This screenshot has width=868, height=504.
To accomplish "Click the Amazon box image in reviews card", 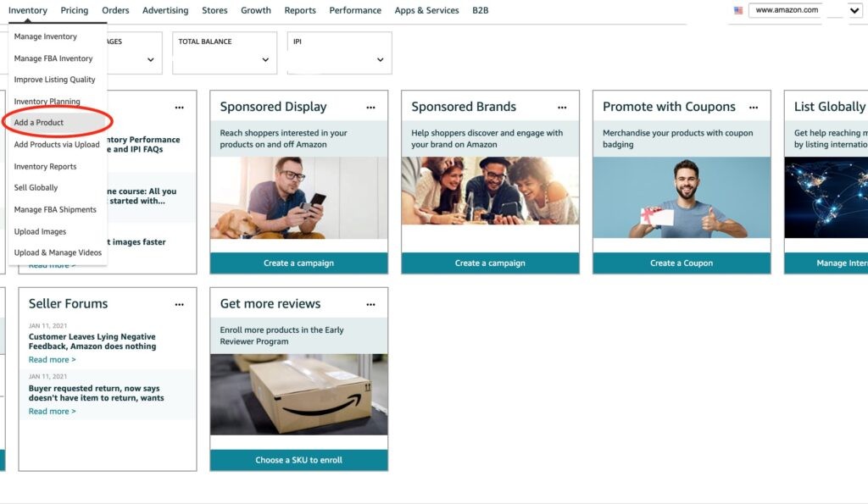I will [x=299, y=395].
